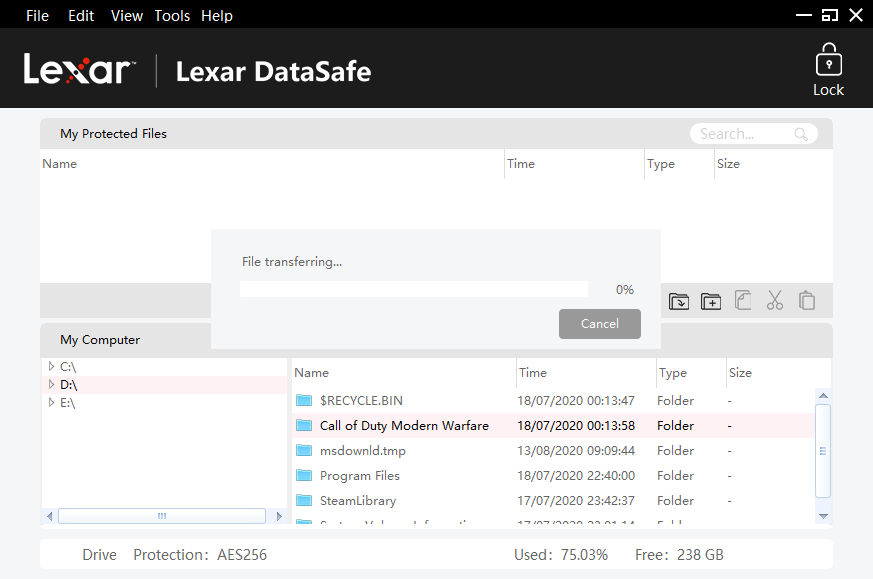Screen dimensions: 873x579
Task: Click the $RECYCLE.BIN folder icon
Action: coord(304,400)
